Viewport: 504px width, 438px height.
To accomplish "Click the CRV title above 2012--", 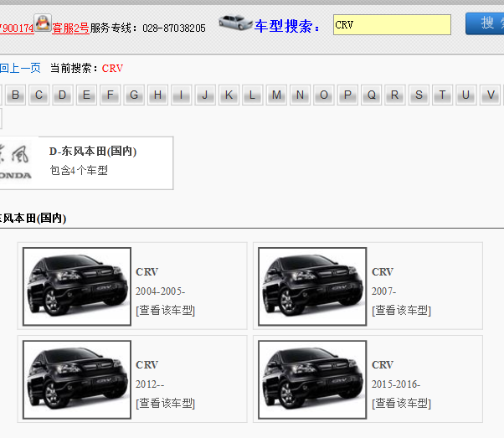I will click(147, 364).
